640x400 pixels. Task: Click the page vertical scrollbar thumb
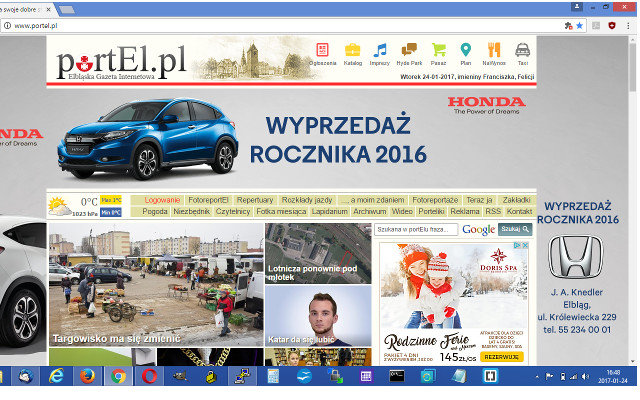633,67
